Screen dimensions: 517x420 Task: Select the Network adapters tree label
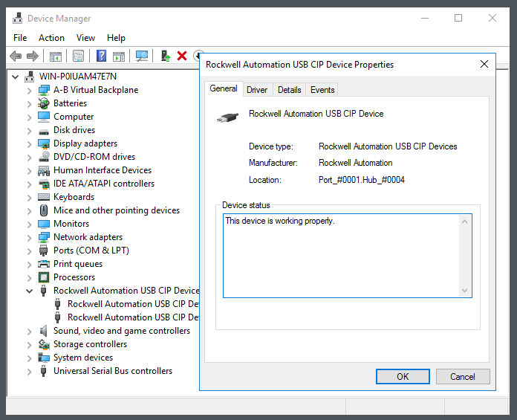coord(88,237)
